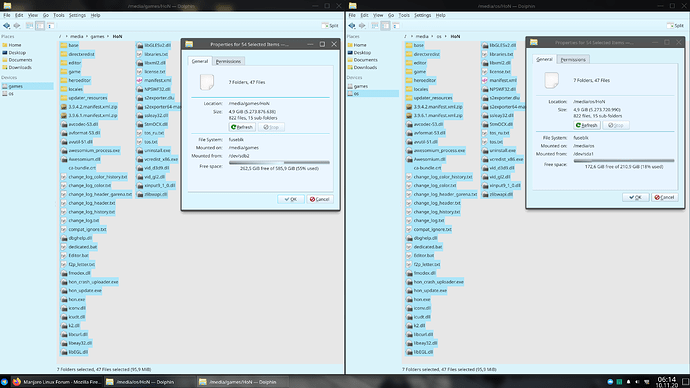Select hon_update.exe file in os window
This screenshot has height=388, width=690.
coord(426,291)
